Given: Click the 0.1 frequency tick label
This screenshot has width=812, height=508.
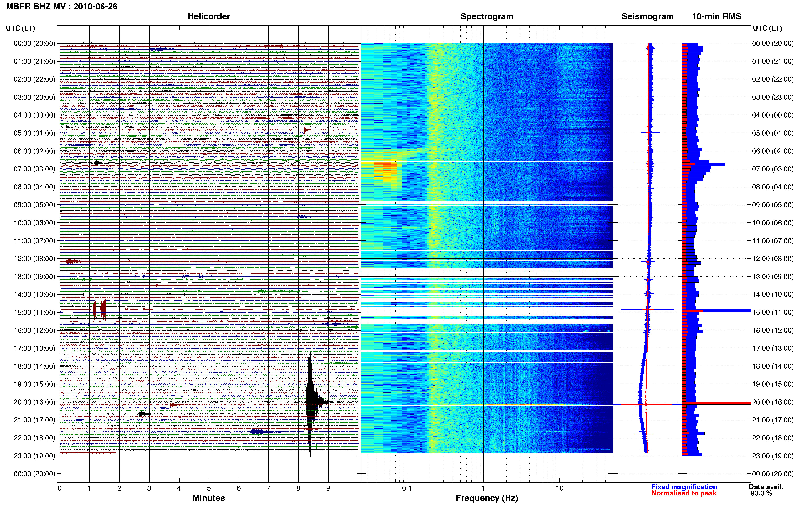Looking at the screenshot, I should coord(407,488).
